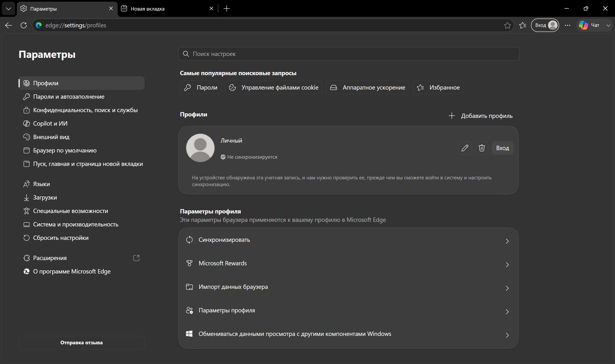
Task: Open the tab list dropdown arrow in the title bar
Action: (9, 9)
